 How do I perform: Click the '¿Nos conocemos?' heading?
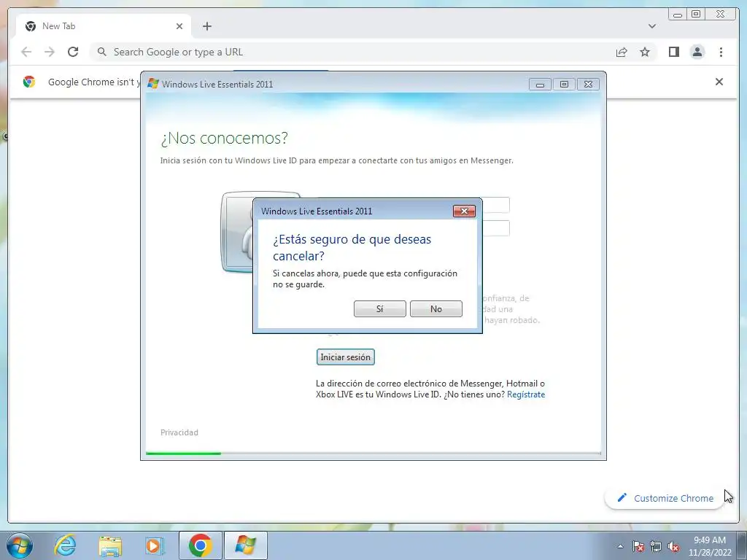pyautogui.click(x=225, y=138)
